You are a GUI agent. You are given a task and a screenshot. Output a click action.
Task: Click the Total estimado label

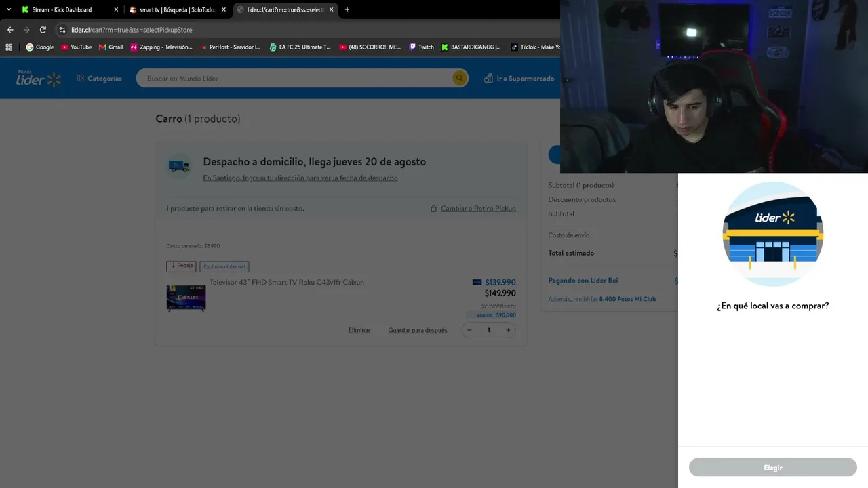point(571,253)
